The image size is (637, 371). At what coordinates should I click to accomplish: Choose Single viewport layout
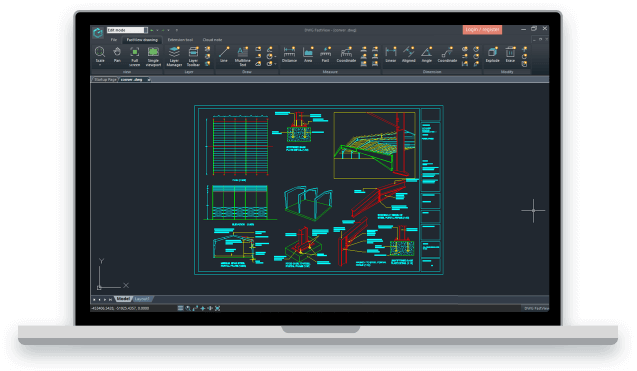point(153,56)
